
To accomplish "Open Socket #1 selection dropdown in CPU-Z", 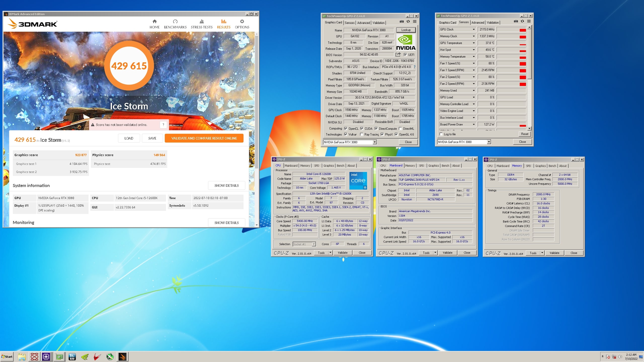I will pyautogui.click(x=314, y=244).
